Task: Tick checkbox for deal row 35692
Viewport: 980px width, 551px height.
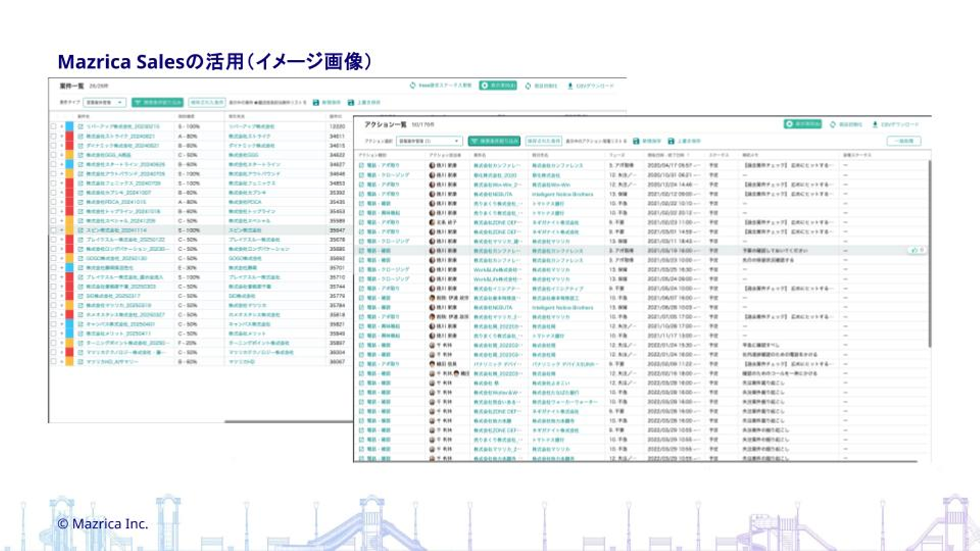Action: tap(53, 258)
